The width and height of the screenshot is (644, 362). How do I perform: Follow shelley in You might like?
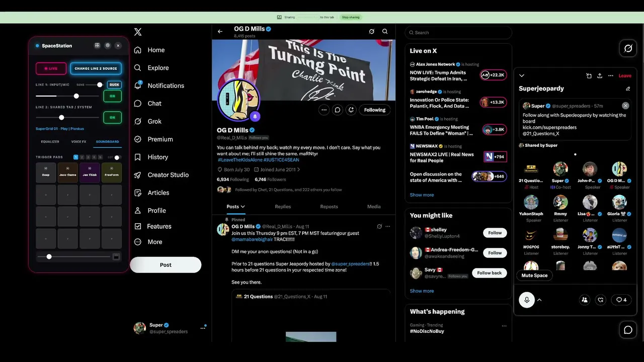(495, 233)
